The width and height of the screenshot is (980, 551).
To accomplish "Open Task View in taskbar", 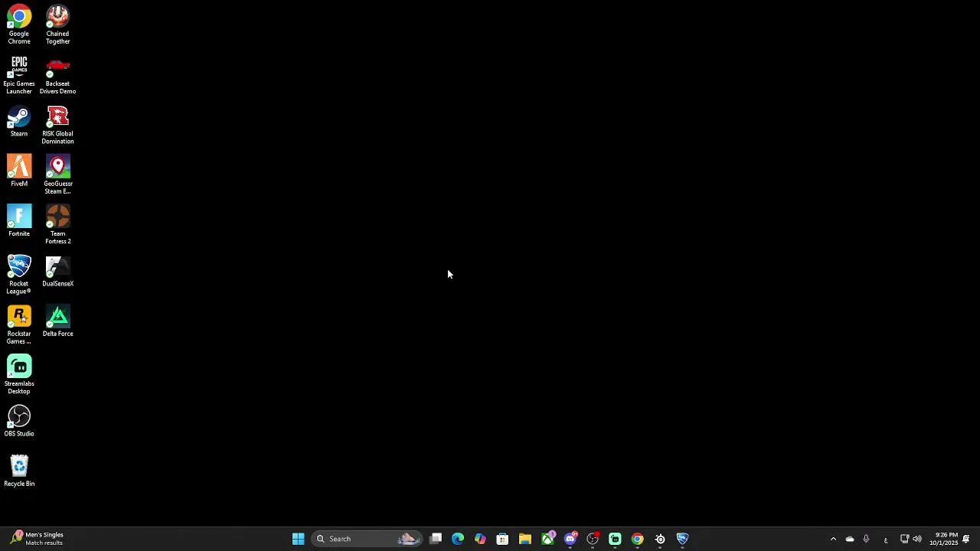I will 436,539.
